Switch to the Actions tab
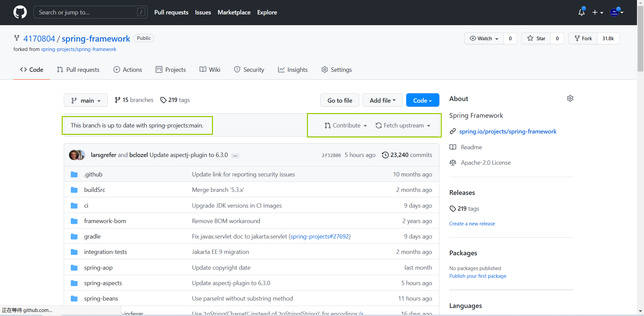Screen dimensions: 644x316 pos(128,70)
